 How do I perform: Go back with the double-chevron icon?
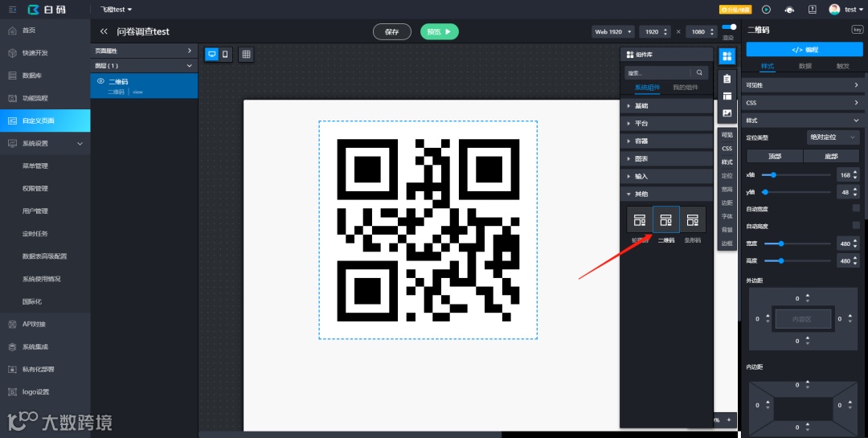pos(104,31)
